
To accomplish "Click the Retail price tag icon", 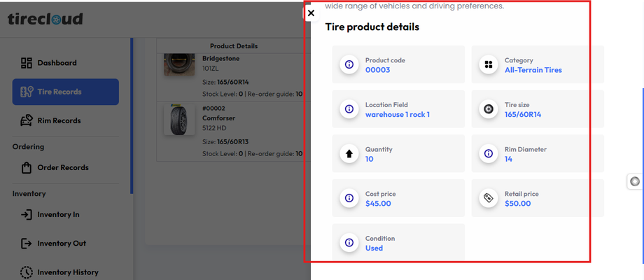I will [488, 199].
